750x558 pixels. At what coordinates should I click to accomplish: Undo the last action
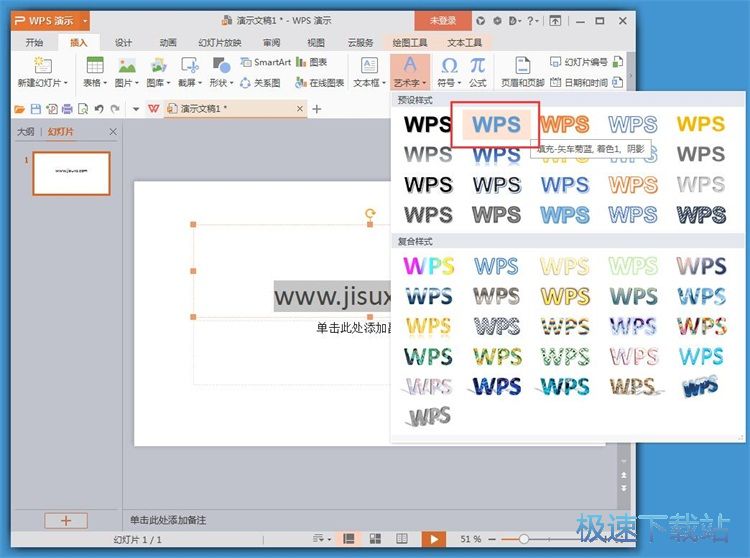click(99, 109)
